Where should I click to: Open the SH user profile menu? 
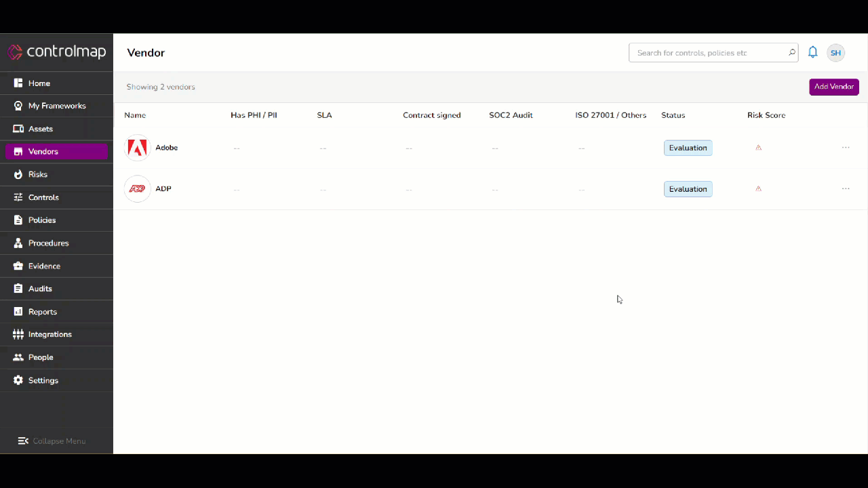[x=835, y=52]
